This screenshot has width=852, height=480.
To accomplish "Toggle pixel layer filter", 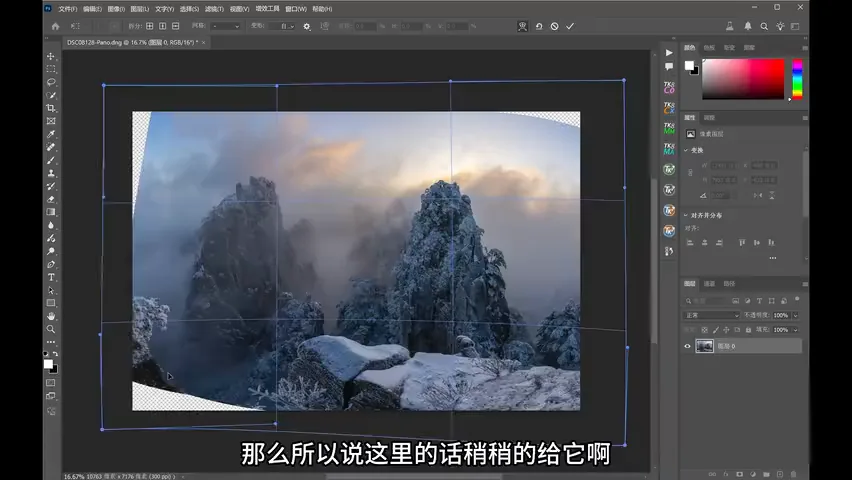I will (735, 301).
